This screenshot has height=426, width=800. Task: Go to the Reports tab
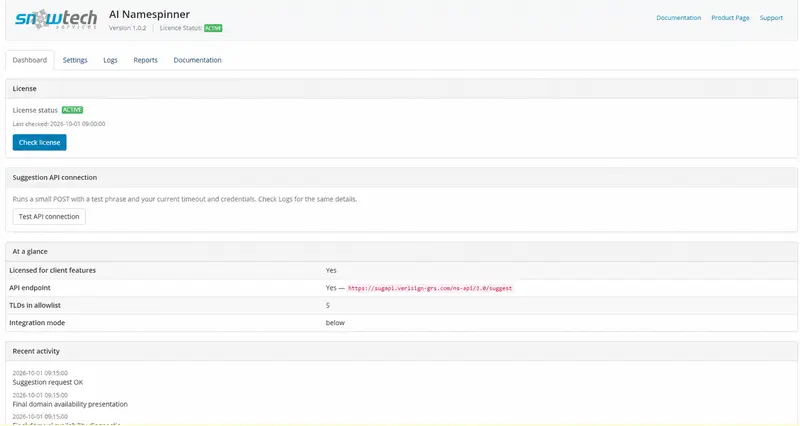point(145,60)
